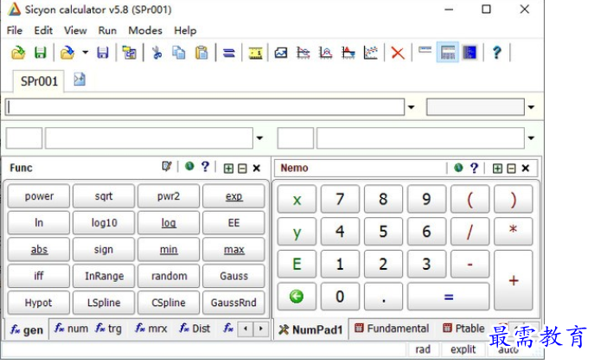The height and width of the screenshot is (364, 594).
Task: Open the View menu
Action: (x=75, y=30)
